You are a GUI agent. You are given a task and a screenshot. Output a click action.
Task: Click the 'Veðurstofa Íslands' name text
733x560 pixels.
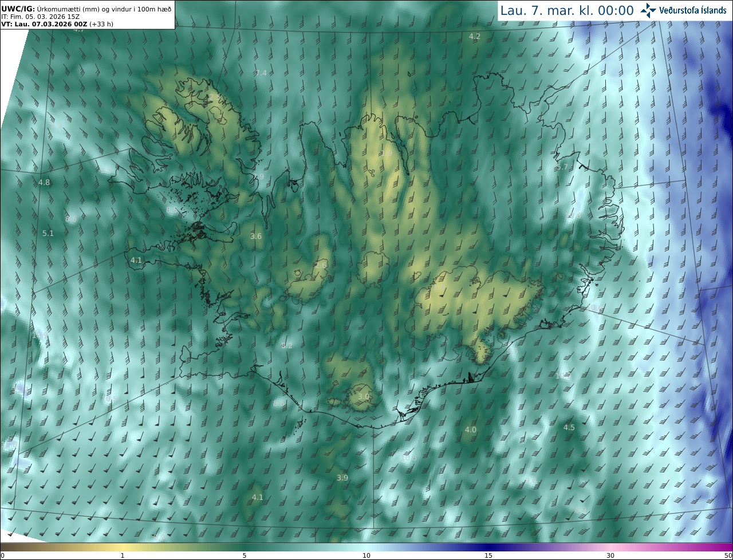(693, 10)
